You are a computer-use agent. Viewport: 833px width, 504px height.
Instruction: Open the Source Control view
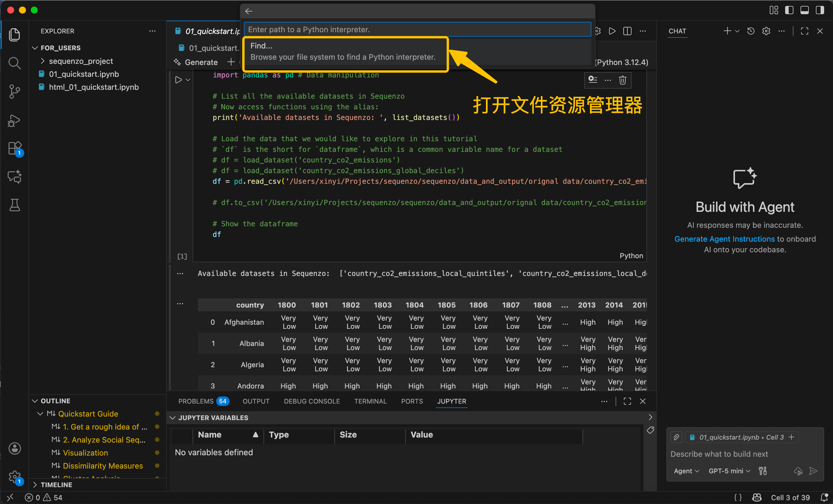(x=14, y=91)
